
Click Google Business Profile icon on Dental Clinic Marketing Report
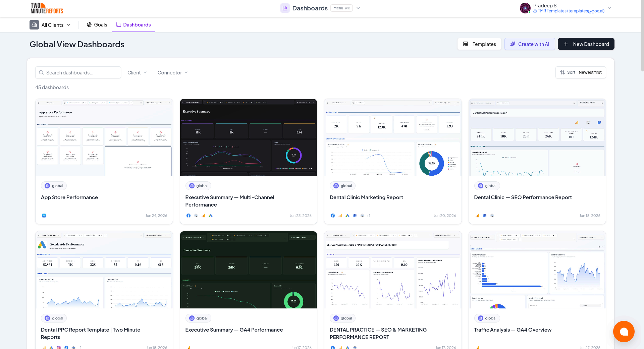tap(355, 216)
